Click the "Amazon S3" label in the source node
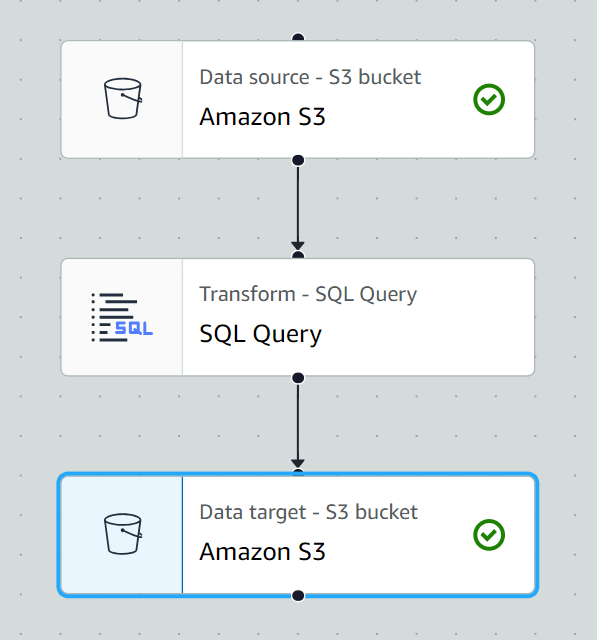 262,117
